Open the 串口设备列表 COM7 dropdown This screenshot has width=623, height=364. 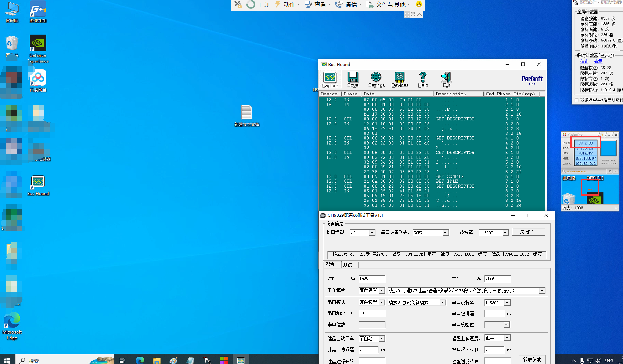445,233
